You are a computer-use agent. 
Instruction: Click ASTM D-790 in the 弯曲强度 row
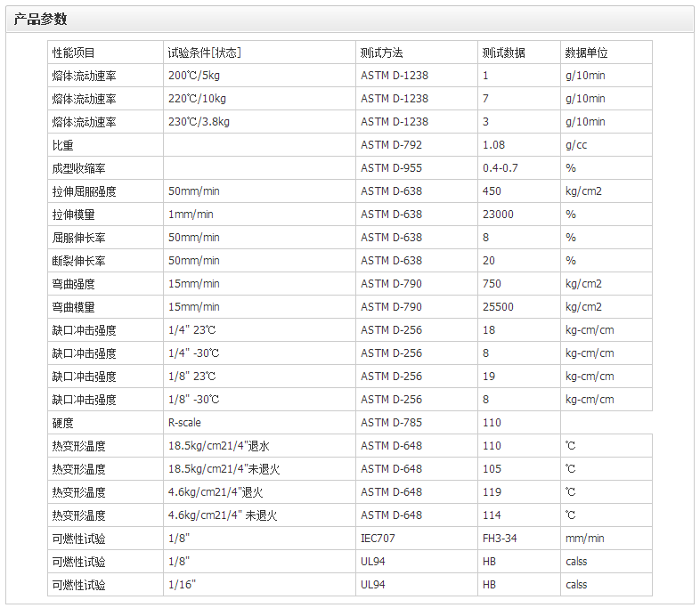[x=417, y=284]
